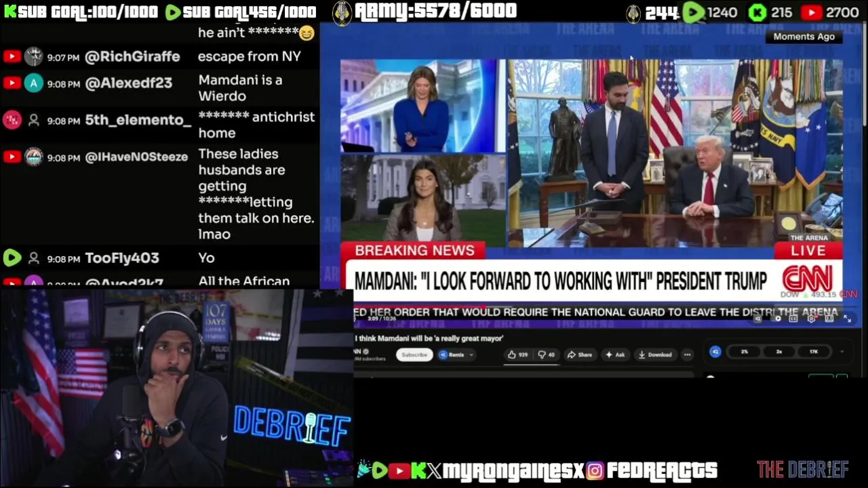
Task: Click the Rumble icon beside TooFly403
Action: pyautogui.click(x=12, y=258)
